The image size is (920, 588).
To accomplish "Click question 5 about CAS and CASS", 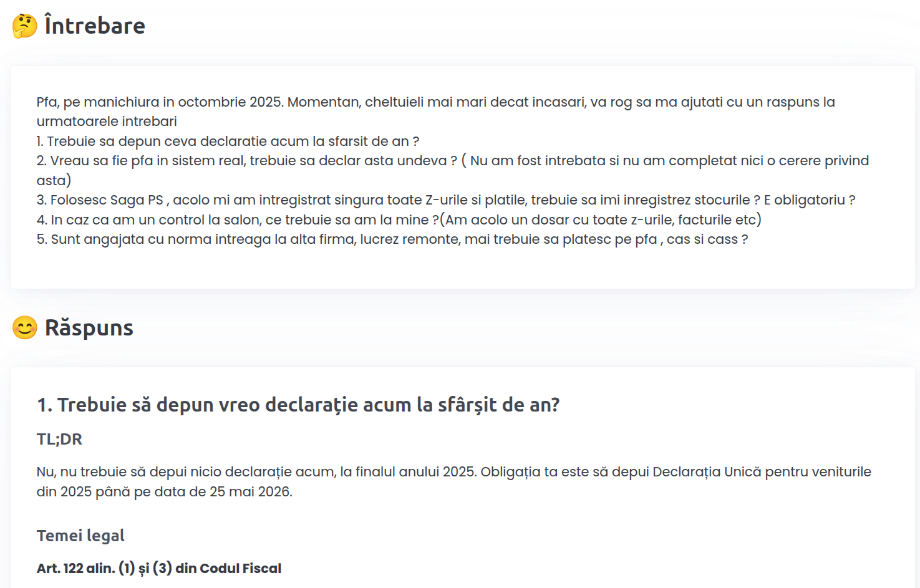I will coord(393,239).
